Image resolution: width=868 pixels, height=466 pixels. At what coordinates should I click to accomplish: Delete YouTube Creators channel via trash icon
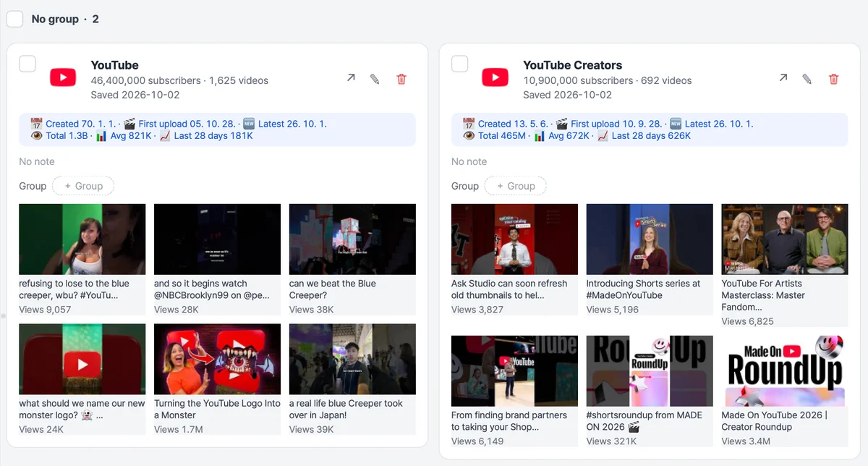(x=834, y=79)
